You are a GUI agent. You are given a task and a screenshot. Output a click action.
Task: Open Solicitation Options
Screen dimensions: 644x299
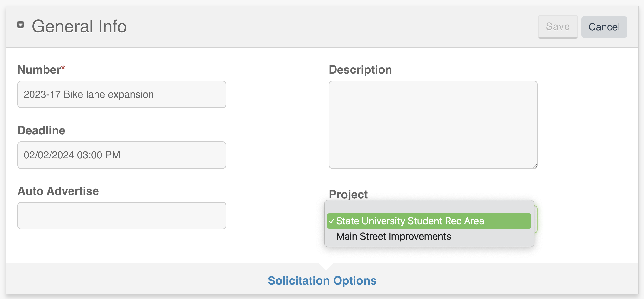click(322, 280)
